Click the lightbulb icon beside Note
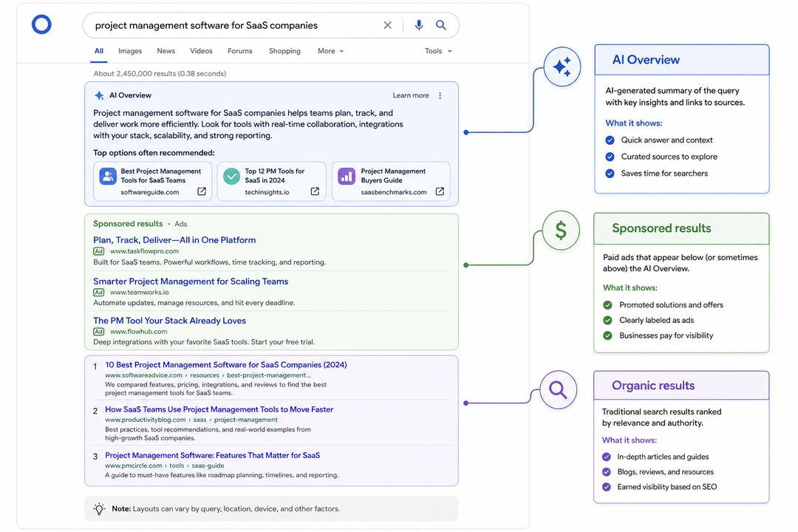This screenshot has width=798, height=532. pos(99,508)
